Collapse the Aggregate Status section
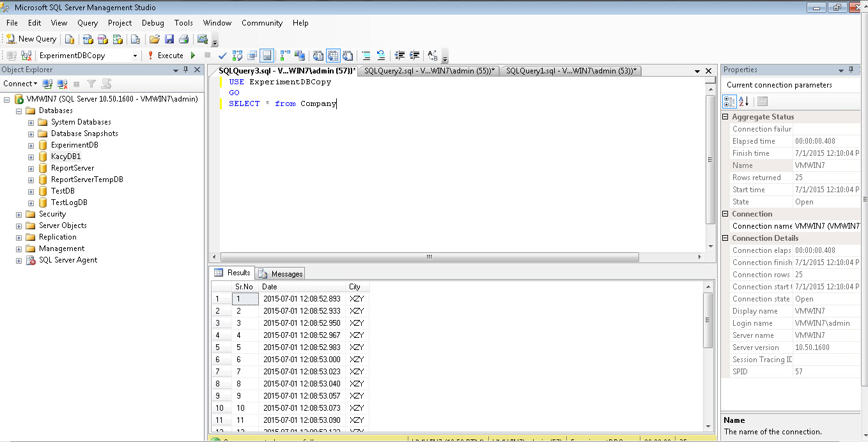The height and width of the screenshot is (442, 868). [725, 117]
